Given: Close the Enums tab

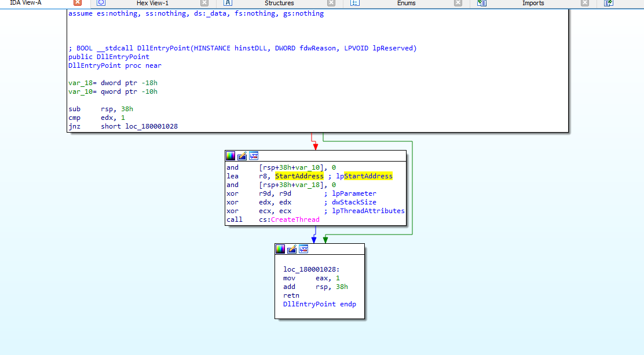Looking at the screenshot, I should click(x=458, y=3).
